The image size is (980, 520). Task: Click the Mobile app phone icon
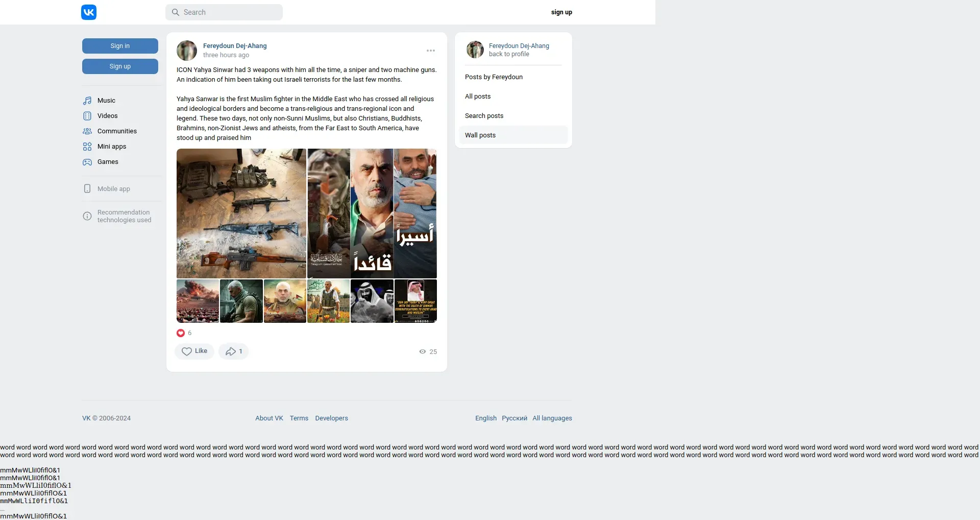pyautogui.click(x=87, y=188)
